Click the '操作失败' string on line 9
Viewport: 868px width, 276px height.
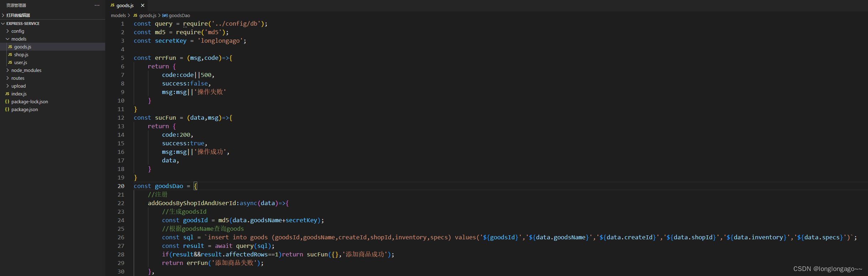tap(210, 92)
